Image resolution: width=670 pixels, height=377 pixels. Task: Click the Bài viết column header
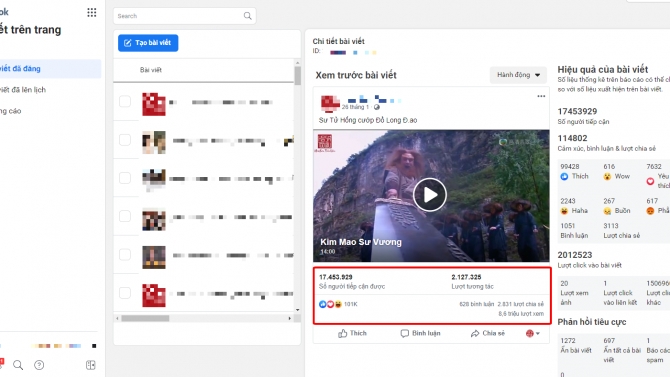[151, 70]
